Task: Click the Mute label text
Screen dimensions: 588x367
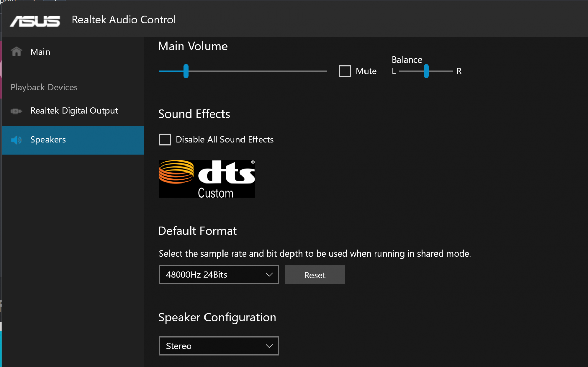Action: [366, 71]
